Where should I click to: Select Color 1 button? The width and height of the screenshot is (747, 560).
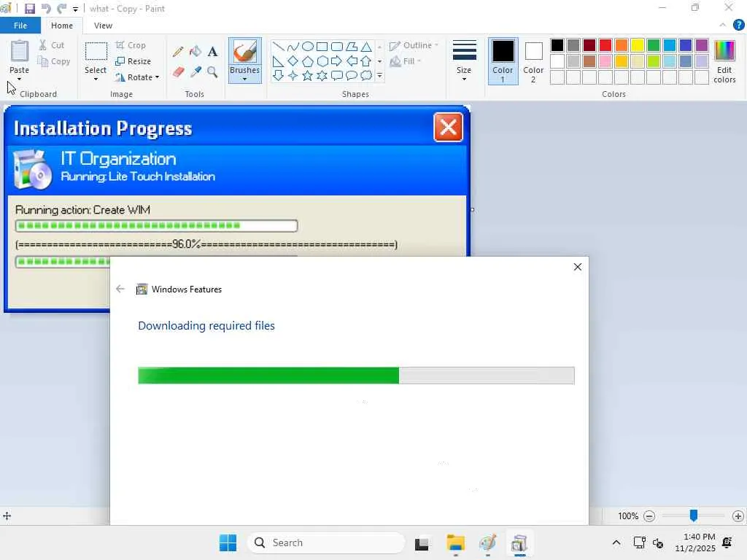pyautogui.click(x=503, y=61)
